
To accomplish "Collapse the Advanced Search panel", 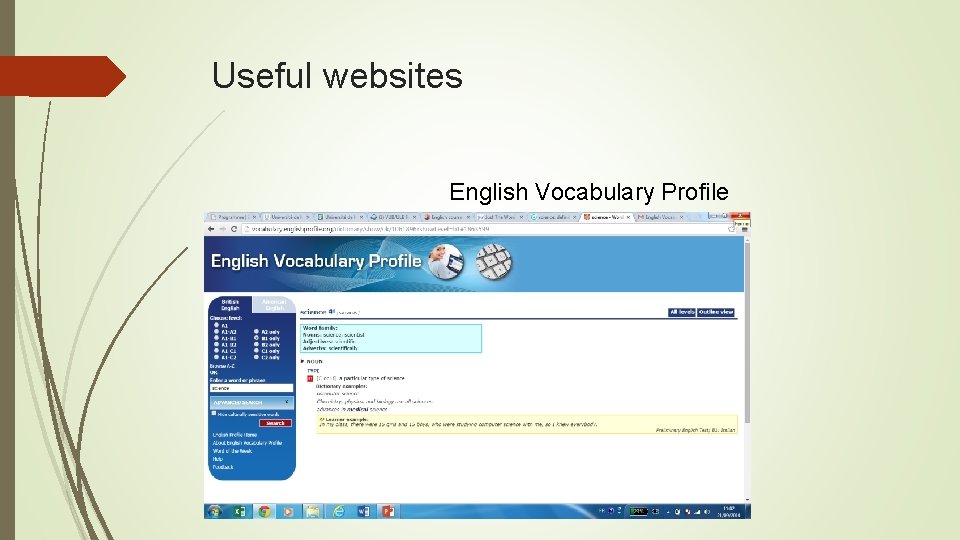I will pos(287,402).
